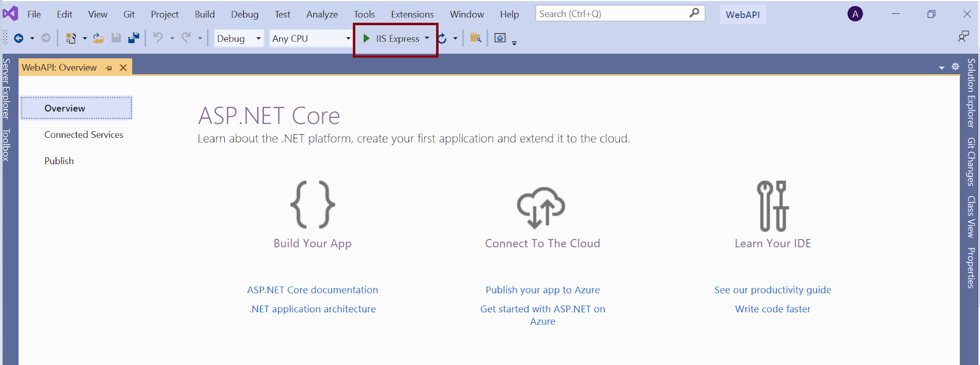Screen dimensions: 980x365
Task: Open the Debug menu
Action: [x=244, y=14]
